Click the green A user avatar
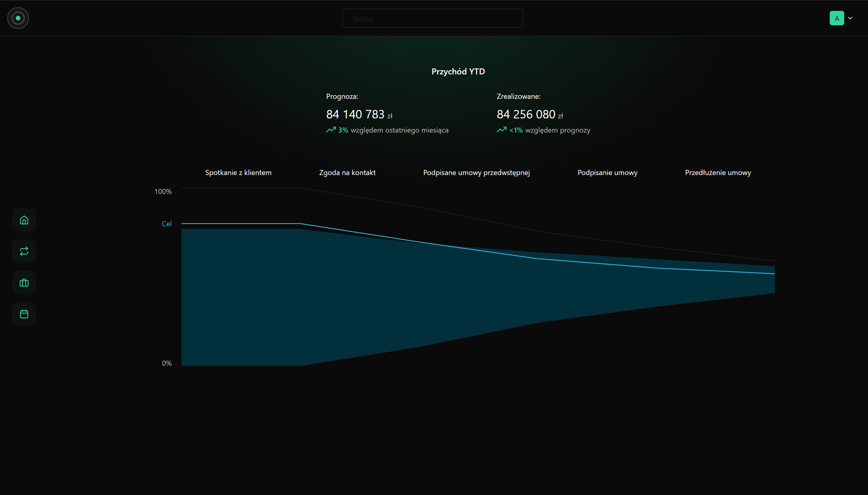This screenshot has width=868, height=495. point(836,18)
